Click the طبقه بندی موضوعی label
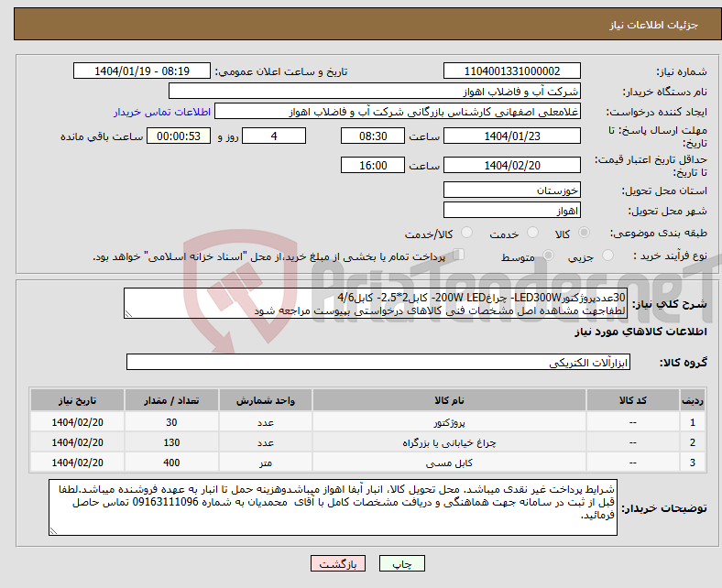This screenshot has height=588, width=722. (x=659, y=233)
